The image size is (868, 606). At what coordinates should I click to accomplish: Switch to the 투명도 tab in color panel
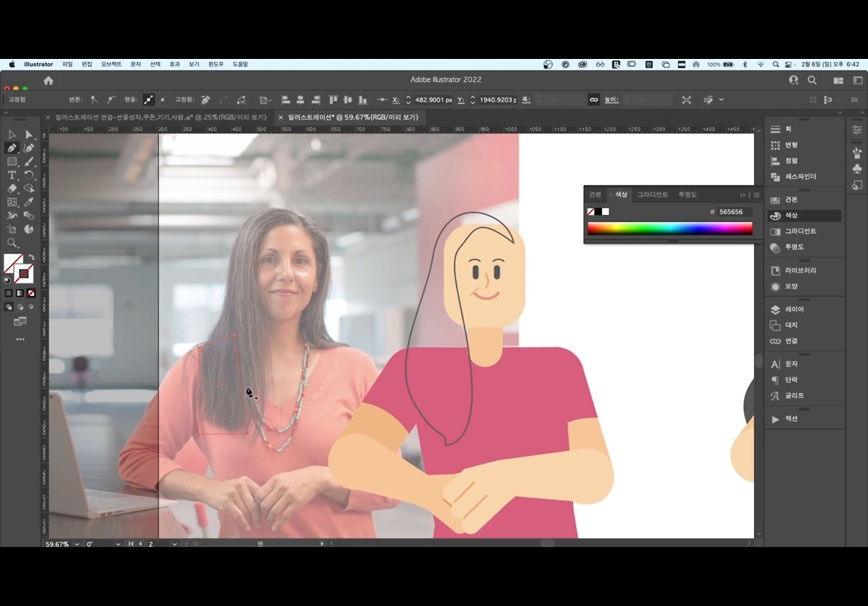pos(688,195)
